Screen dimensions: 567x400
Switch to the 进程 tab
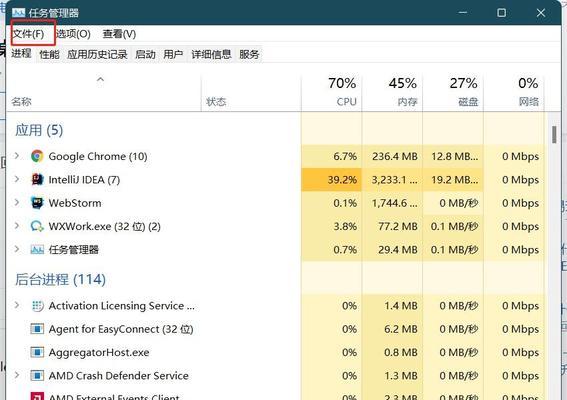tap(21, 54)
